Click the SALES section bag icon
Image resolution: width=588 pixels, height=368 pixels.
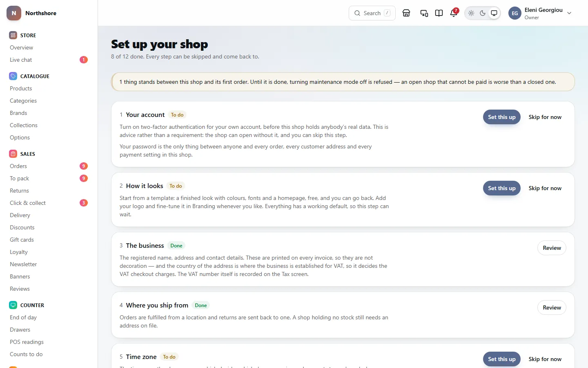click(13, 154)
